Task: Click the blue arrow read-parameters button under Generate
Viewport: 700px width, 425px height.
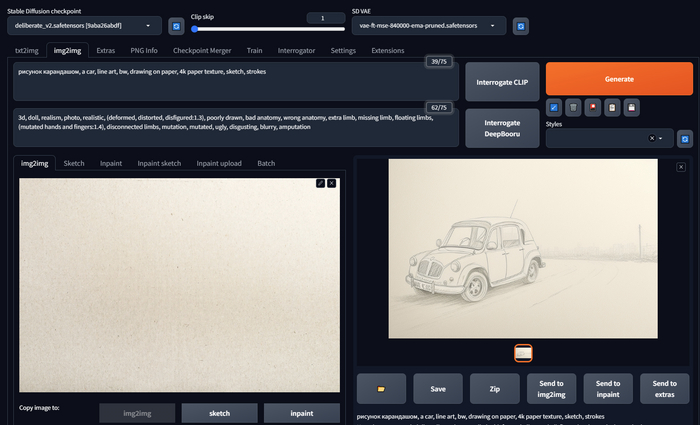Action: point(554,107)
